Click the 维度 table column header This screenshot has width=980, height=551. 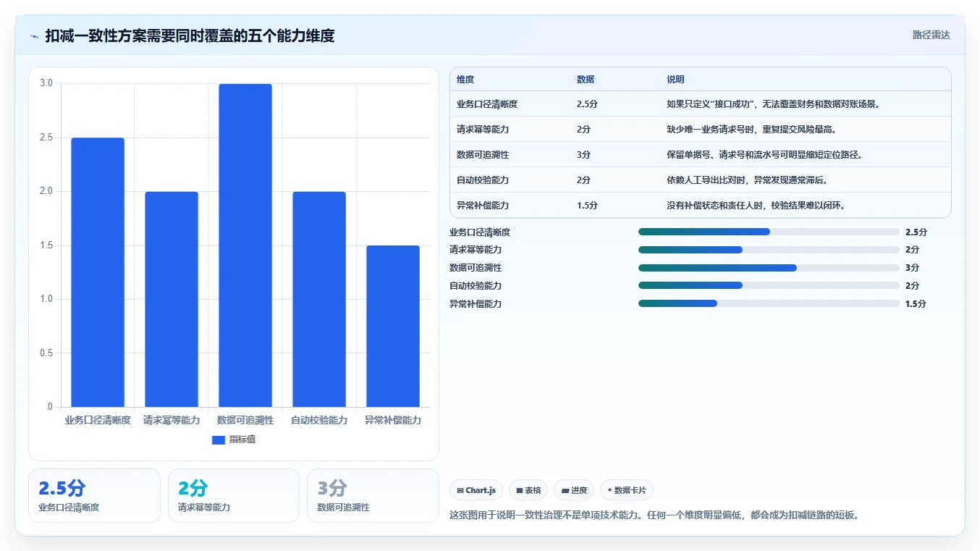point(465,80)
